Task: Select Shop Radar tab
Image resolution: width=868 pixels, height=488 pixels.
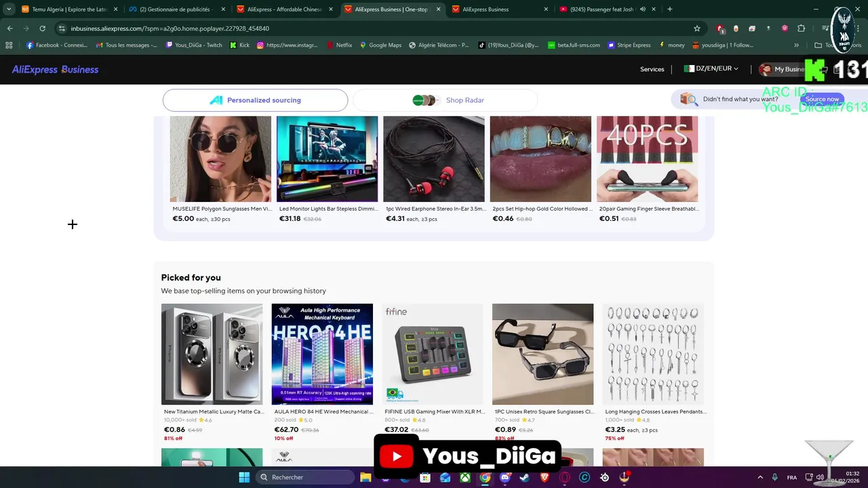Action: pos(446,100)
